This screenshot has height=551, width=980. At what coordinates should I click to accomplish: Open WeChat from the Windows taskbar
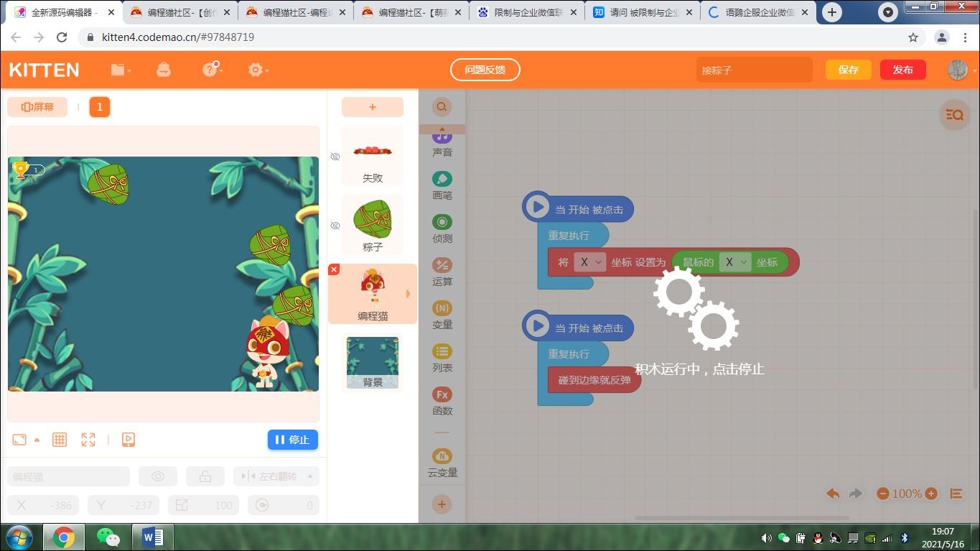point(108,537)
